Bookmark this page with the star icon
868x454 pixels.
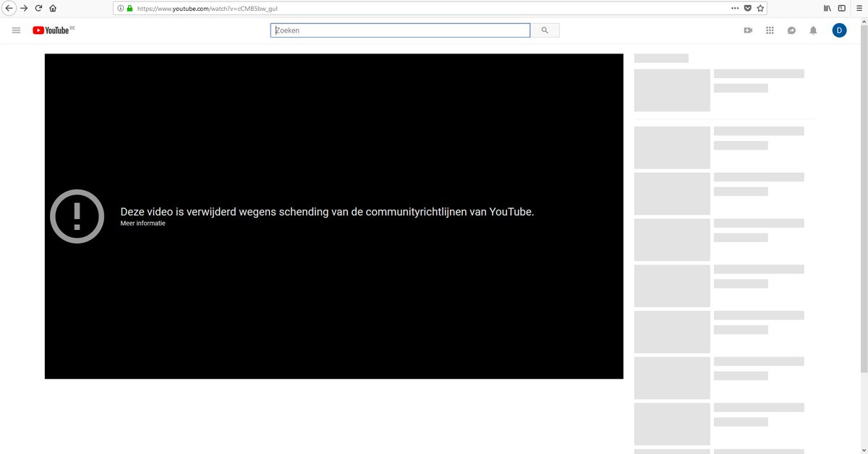(x=760, y=9)
